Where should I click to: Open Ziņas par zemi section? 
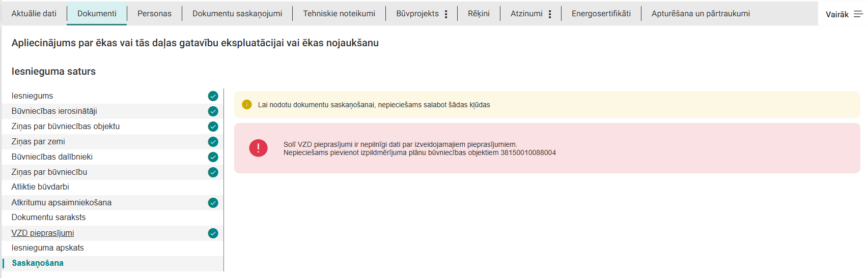pos(113,142)
